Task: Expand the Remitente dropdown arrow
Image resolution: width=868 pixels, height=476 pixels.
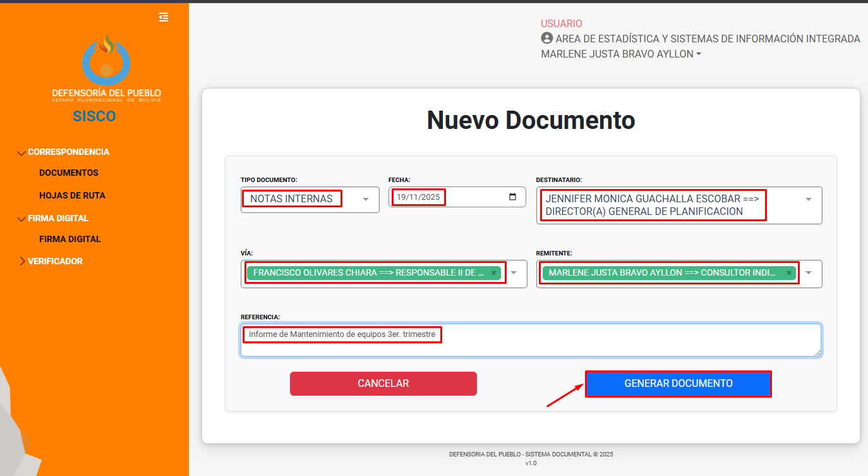Action: tap(809, 273)
